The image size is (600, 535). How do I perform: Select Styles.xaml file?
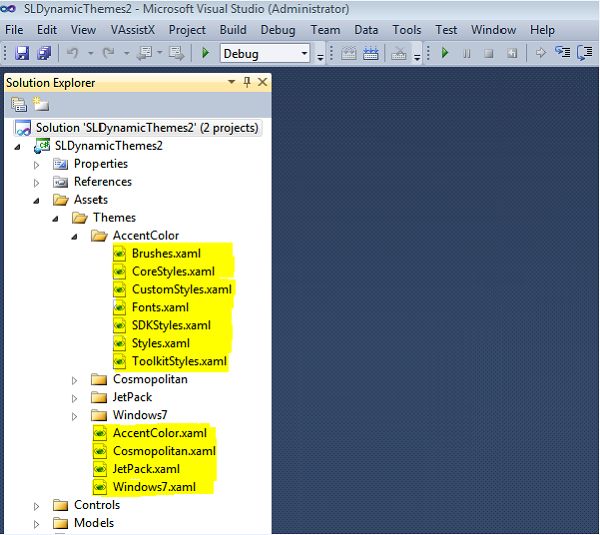coord(161,343)
